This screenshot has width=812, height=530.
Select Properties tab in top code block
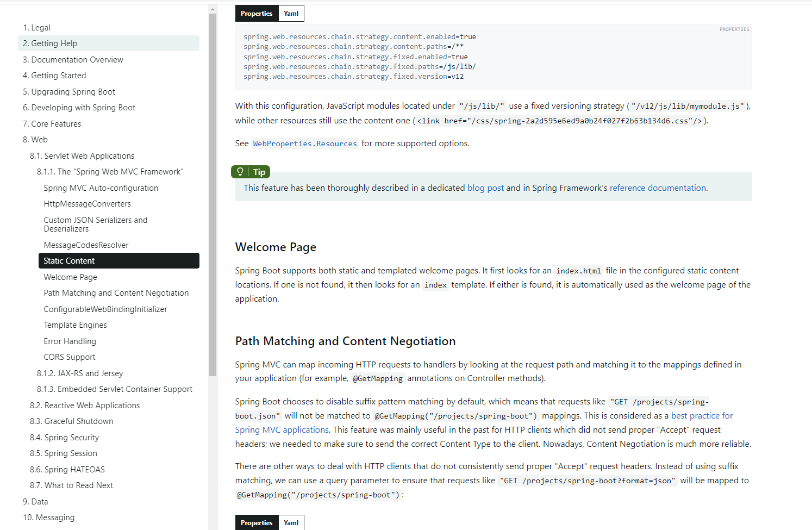click(x=257, y=14)
